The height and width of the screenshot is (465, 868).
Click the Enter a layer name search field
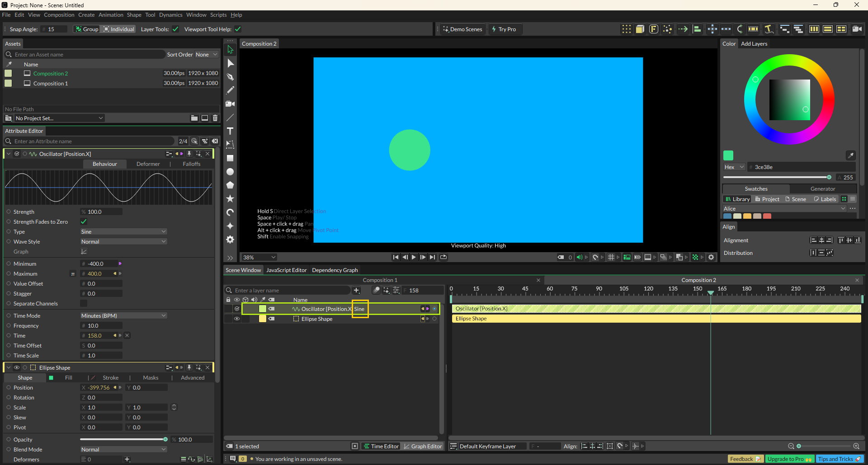coord(289,291)
